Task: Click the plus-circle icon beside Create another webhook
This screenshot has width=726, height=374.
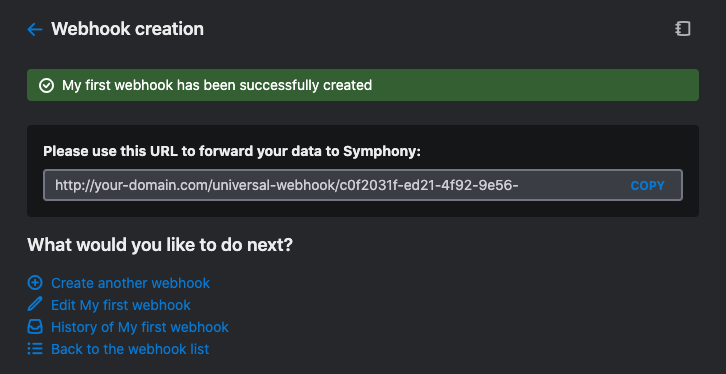Action: (x=35, y=283)
